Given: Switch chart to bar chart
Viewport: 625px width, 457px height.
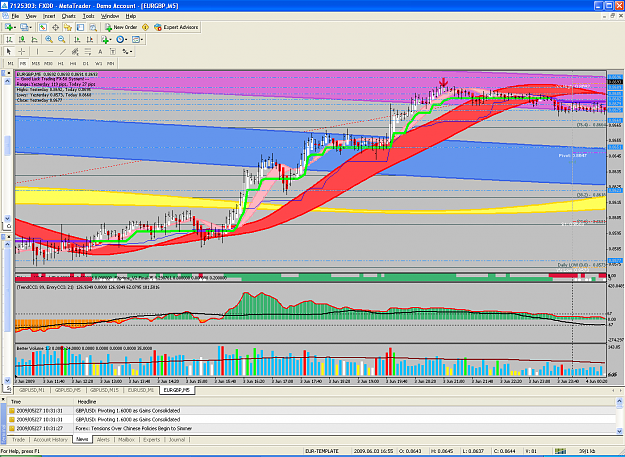Looking at the screenshot, I should [9, 39].
